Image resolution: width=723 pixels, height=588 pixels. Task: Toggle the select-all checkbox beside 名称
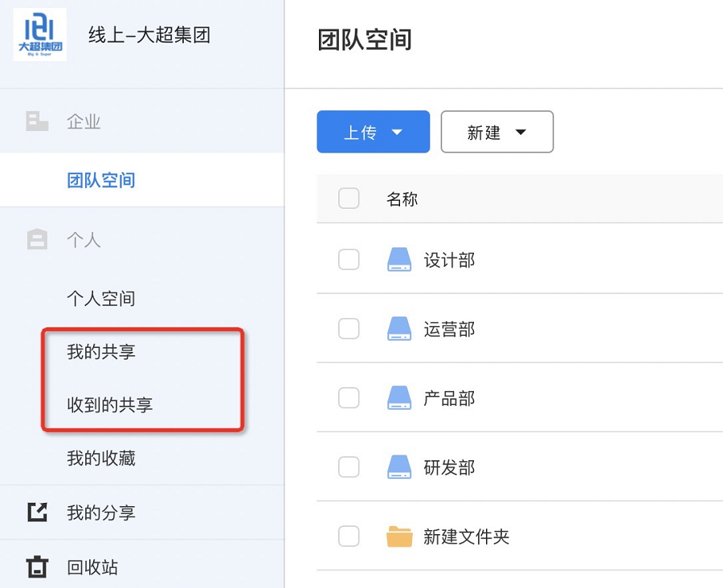[x=349, y=198]
